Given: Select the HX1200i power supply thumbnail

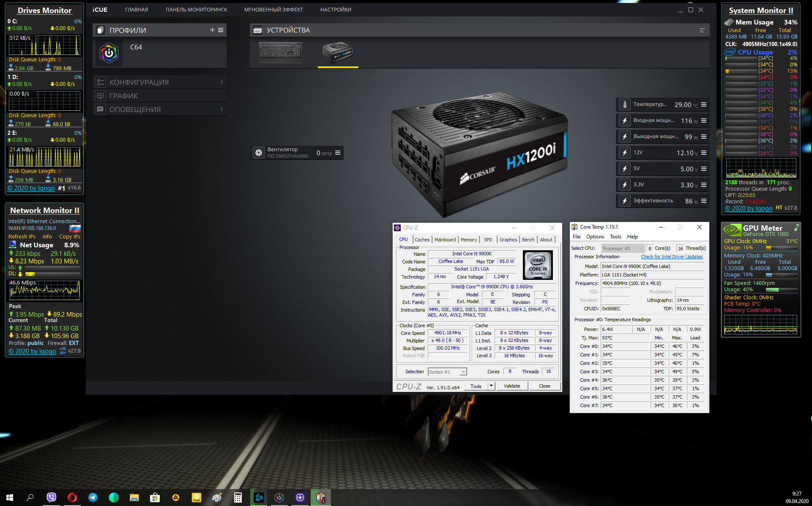Looking at the screenshot, I should coord(338,52).
